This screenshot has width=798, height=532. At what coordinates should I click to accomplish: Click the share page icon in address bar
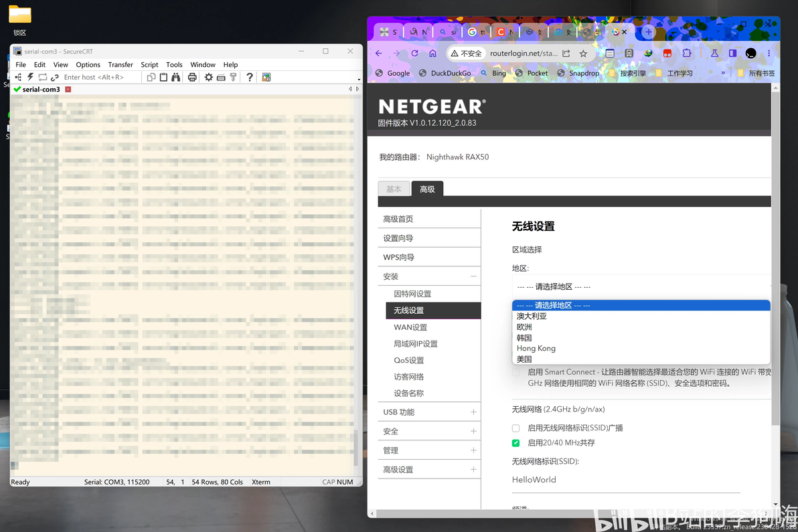[566, 54]
